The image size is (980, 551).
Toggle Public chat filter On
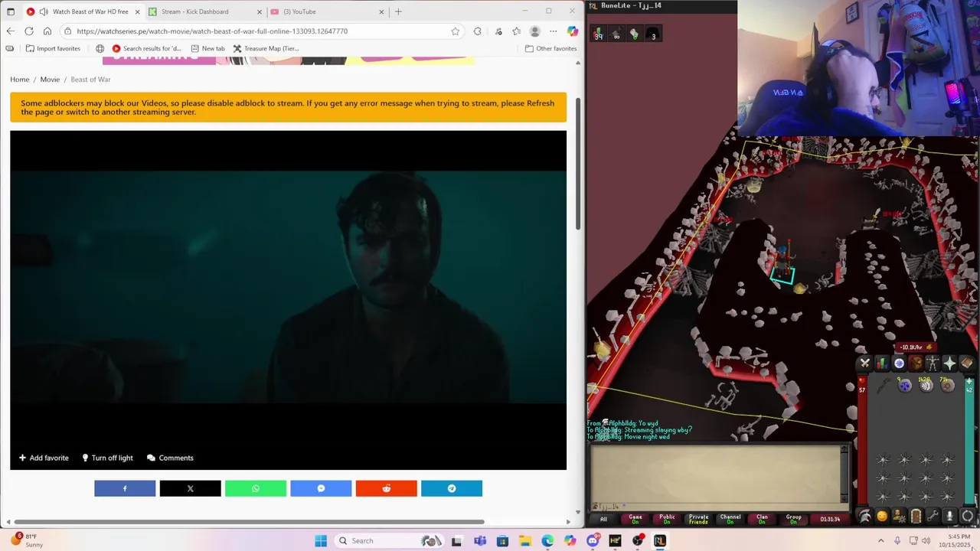point(667,519)
